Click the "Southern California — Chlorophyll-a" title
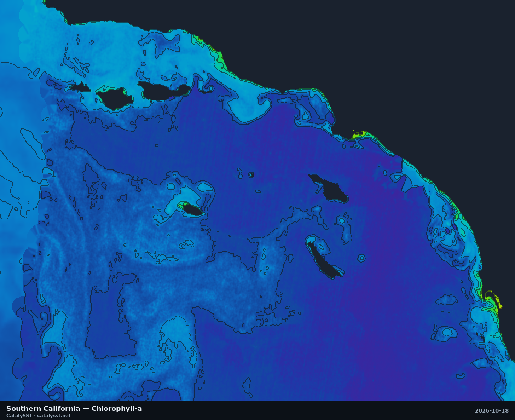The width and height of the screenshot is (515, 420). click(74, 409)
